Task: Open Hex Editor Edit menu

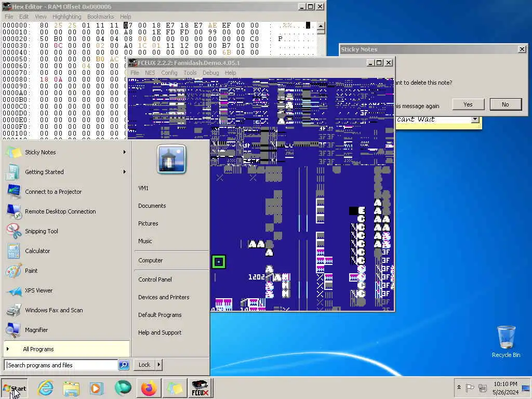Action: (24, 17)
